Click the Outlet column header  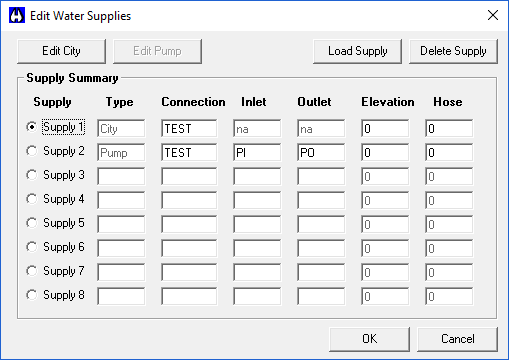pyautogui.click(x=314, y=102)
